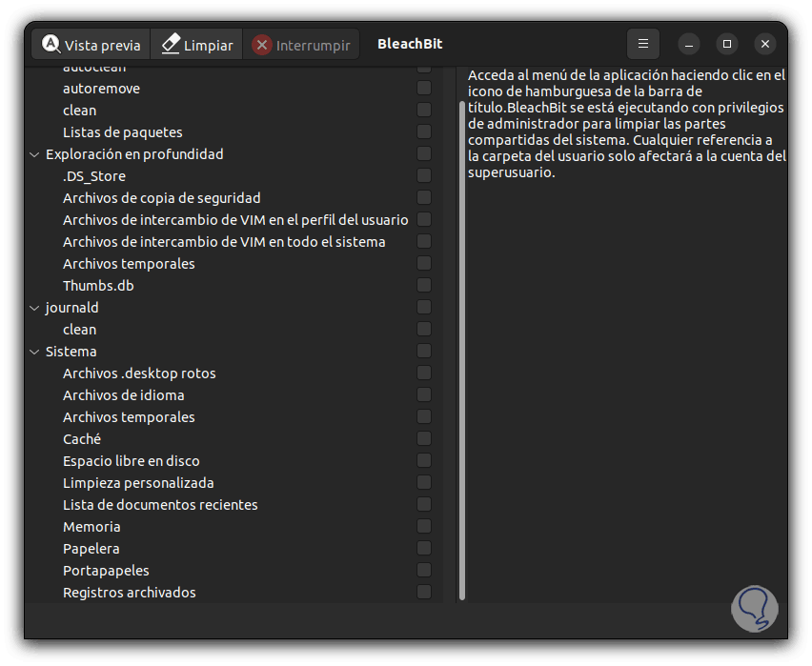The height and width of the screenshot is (666, 812).
Task: Click the BleachBit window title
Action: 410,44
